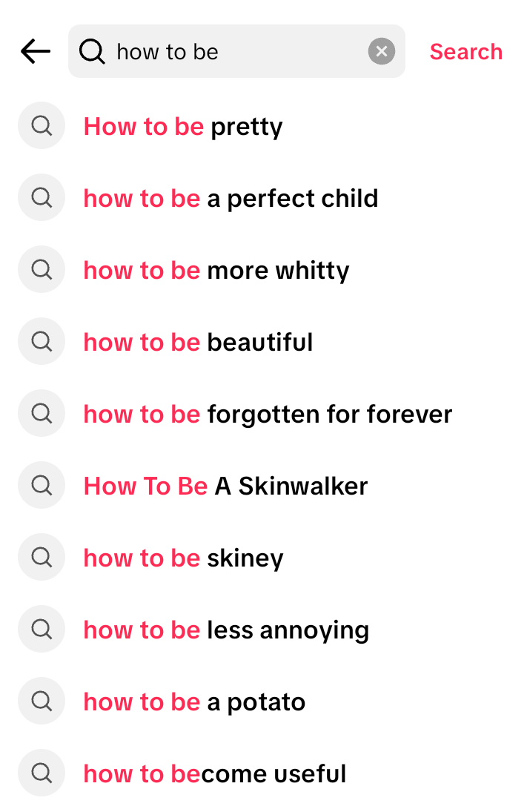The width and height of the screenshot is (527, 812).
Task: Choose 'how to be a perfect child' suggestion
Action: (x=231, y=199)
